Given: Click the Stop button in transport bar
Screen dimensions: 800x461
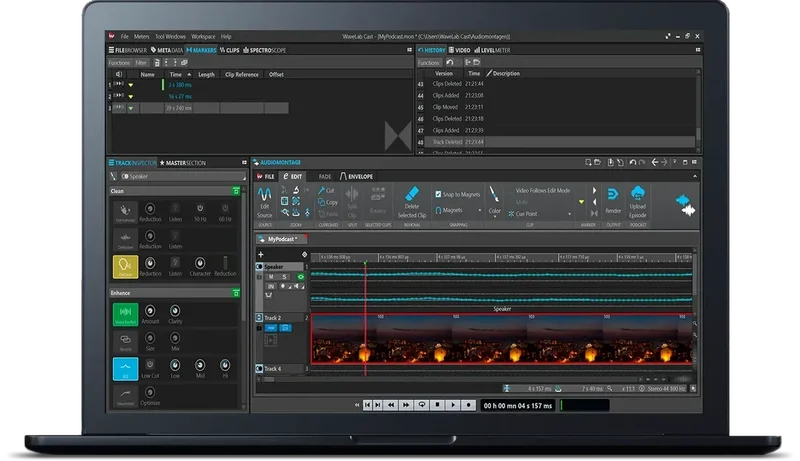Looking at the screenshot, I should click(437, 405).
